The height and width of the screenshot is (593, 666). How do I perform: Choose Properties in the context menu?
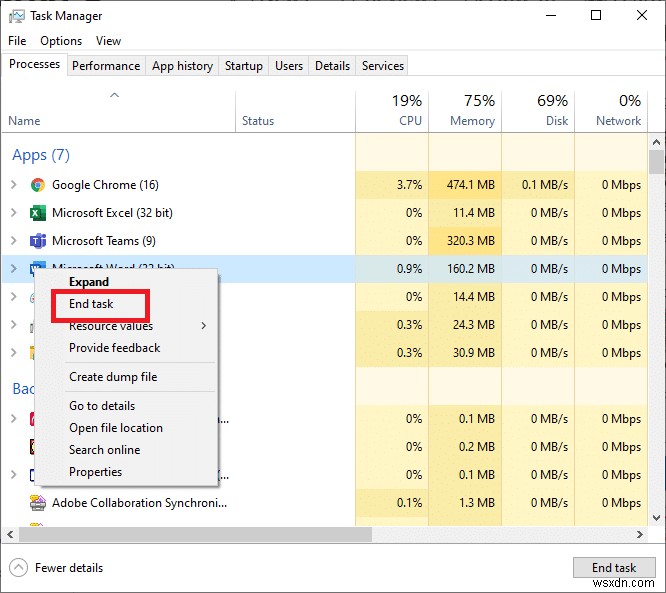point(96,472)
